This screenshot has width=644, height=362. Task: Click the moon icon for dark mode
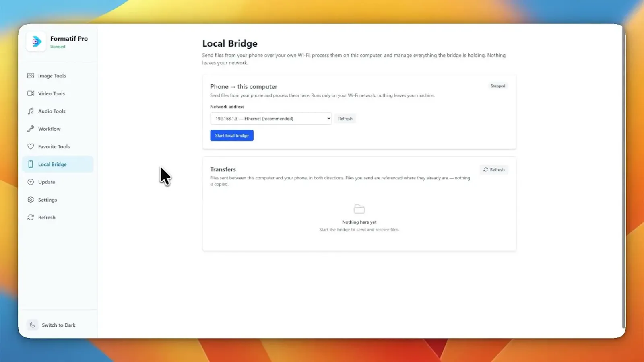[x=33, y=325]
